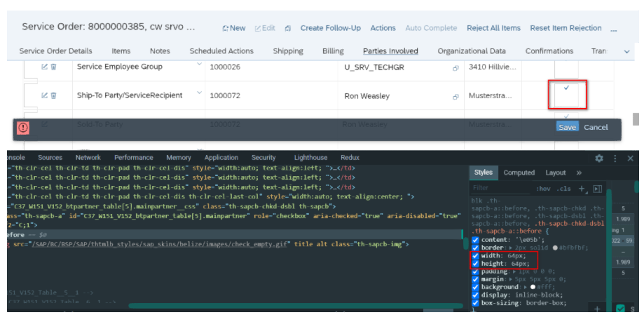Open Organizational Data tab

coord(472,51)
